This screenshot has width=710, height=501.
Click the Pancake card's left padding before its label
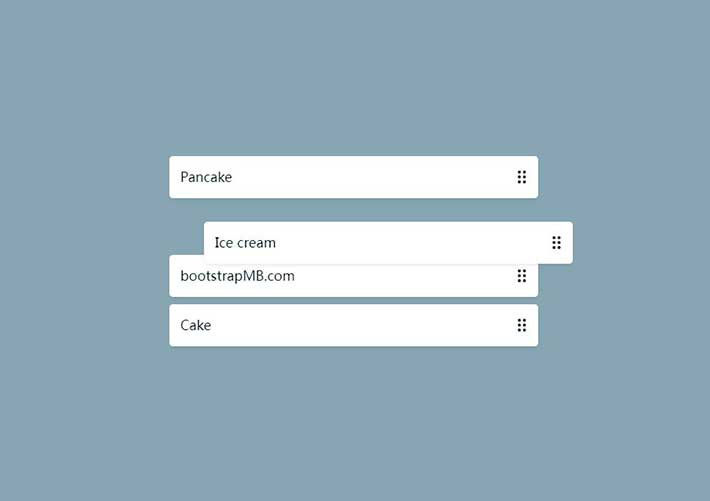click(x=175, y=177)
